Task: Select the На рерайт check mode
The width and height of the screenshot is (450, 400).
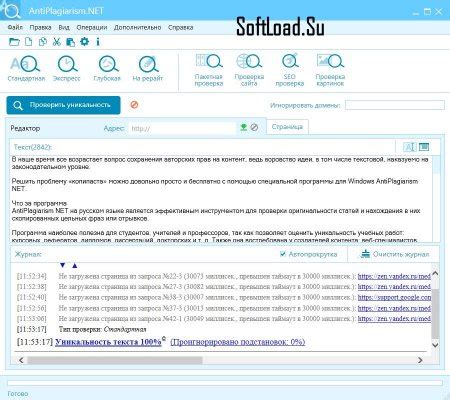Action: click(148, 69)
